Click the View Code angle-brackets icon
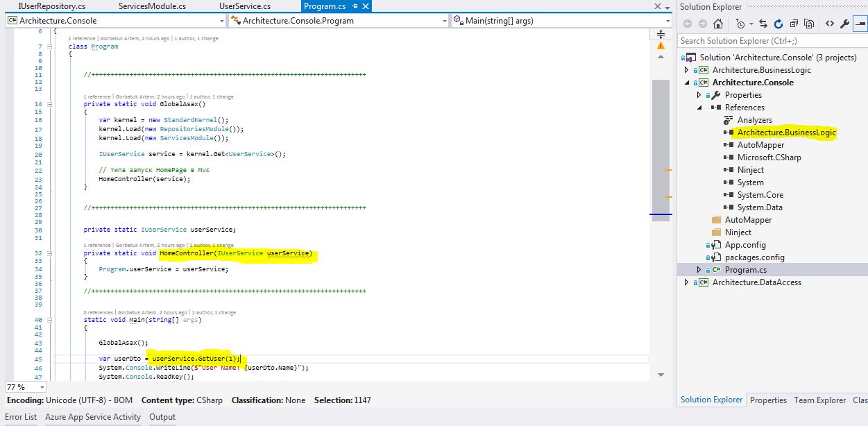The height and width of the screenshot is (426, 868). [829, 24]
